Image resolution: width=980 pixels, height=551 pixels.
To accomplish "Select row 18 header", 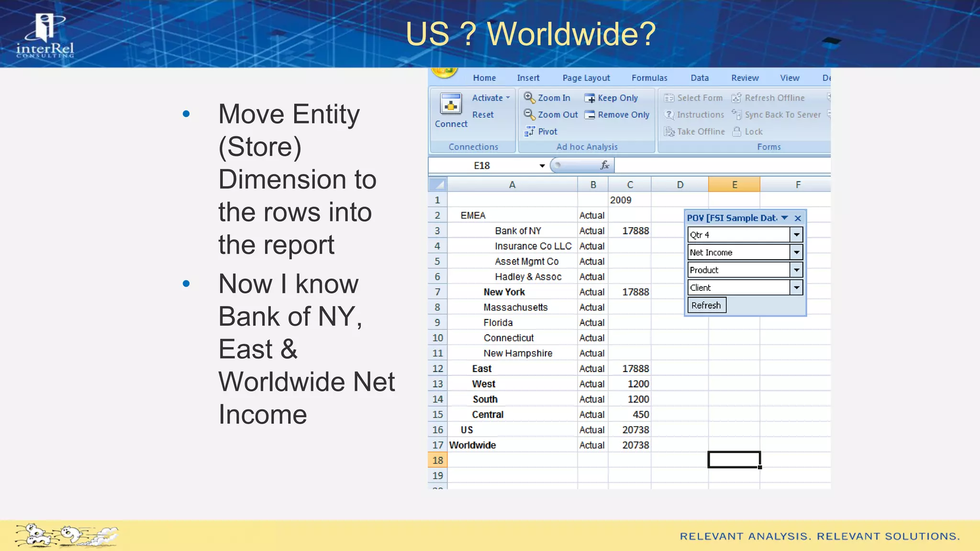I will coord(437,460).
